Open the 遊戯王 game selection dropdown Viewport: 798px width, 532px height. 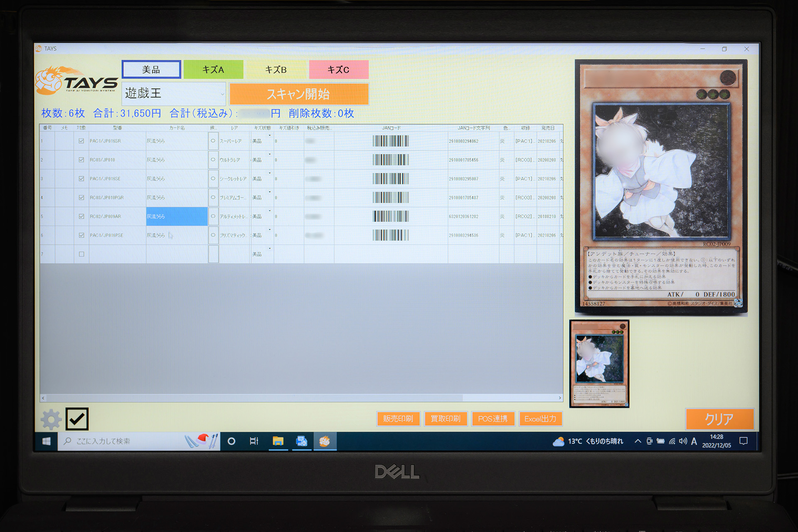tap(174, 94)
